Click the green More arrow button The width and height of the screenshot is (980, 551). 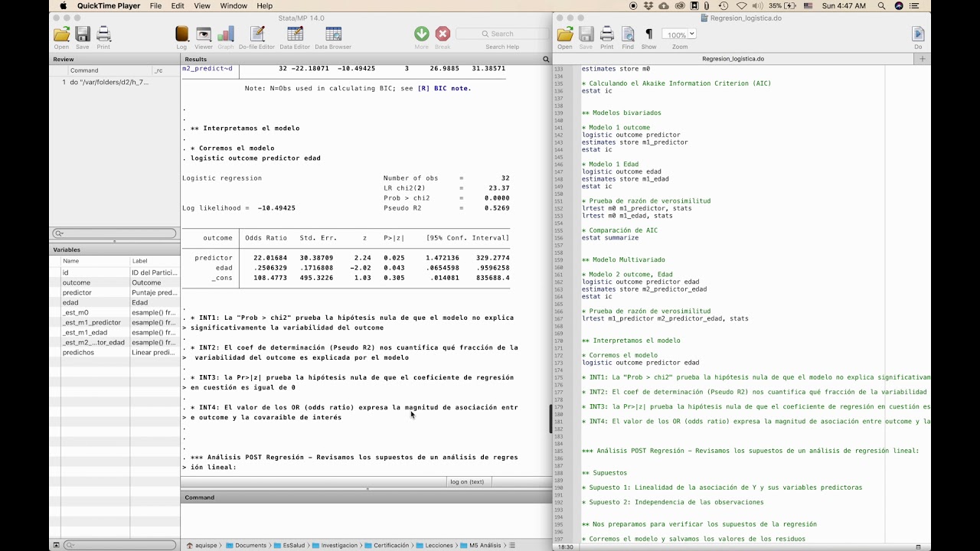pyautogui.click(x=422, y=34)
